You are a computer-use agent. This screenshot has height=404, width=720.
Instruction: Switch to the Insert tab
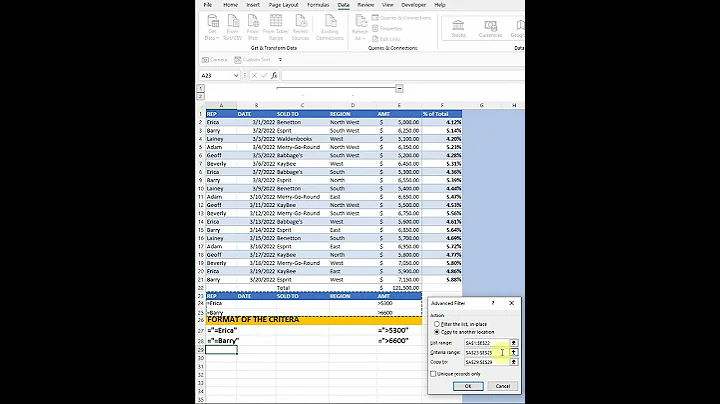pos(253,5)
